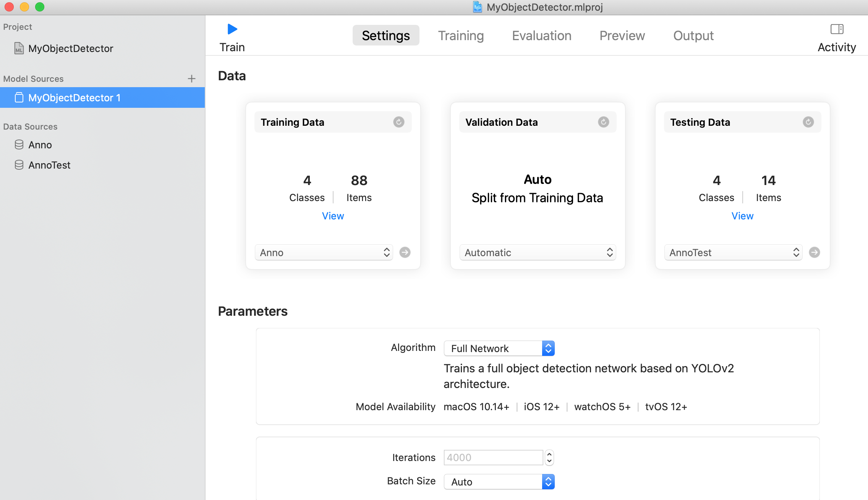Open the Automatic validation data dropdown

[x=538, y=252]
